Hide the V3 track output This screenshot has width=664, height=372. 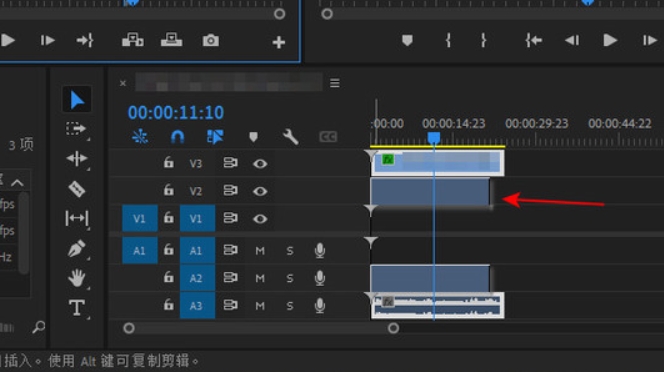(260, 164)
